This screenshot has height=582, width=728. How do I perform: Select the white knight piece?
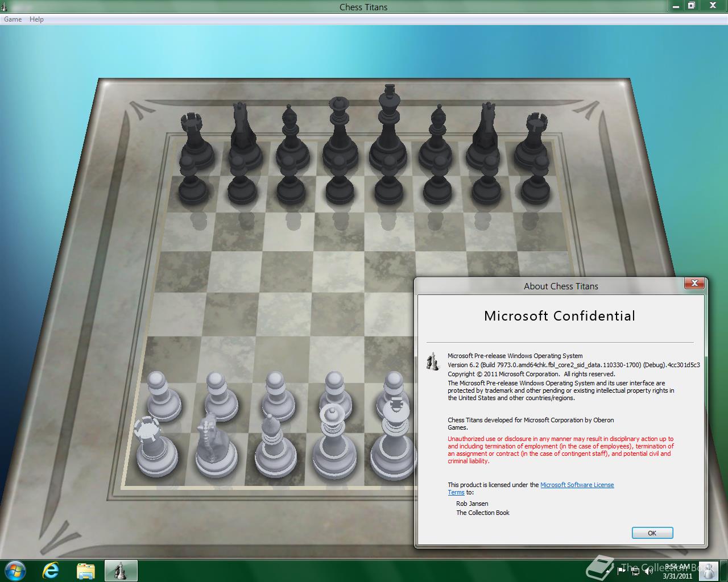coord(215,445)
